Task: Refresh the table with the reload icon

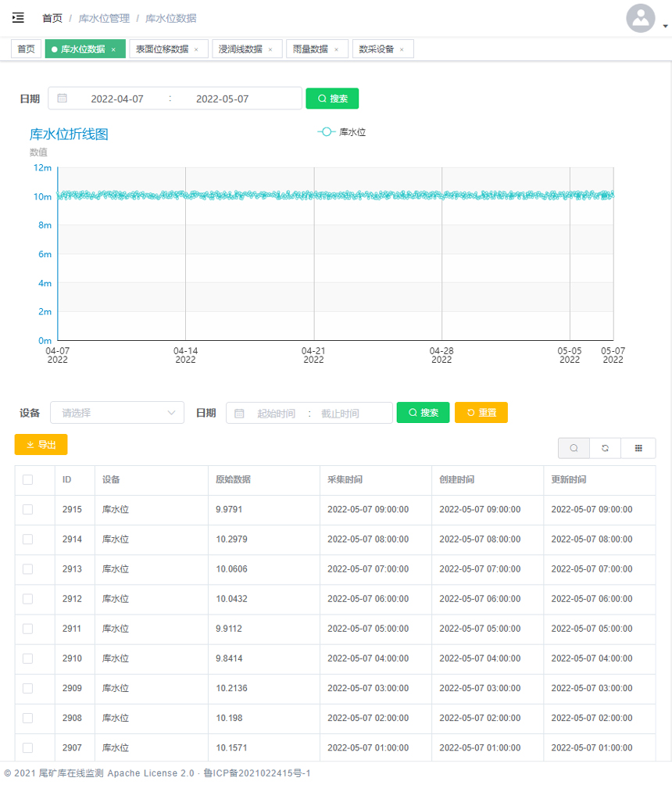Action: (x=605, y=448)
